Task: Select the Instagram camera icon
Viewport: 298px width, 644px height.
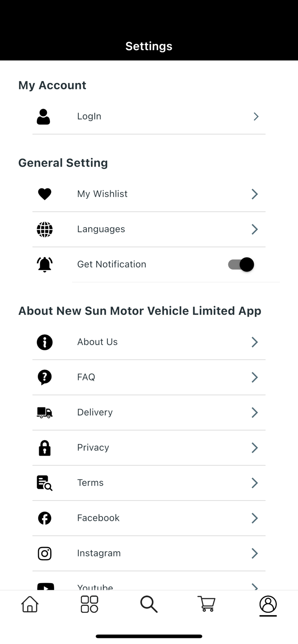Action: coord(44,553)
